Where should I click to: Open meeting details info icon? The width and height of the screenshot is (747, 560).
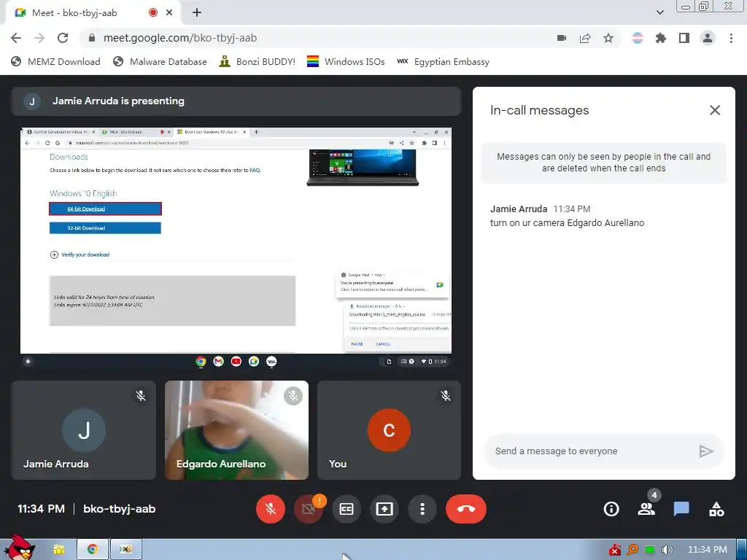[611, 509]
